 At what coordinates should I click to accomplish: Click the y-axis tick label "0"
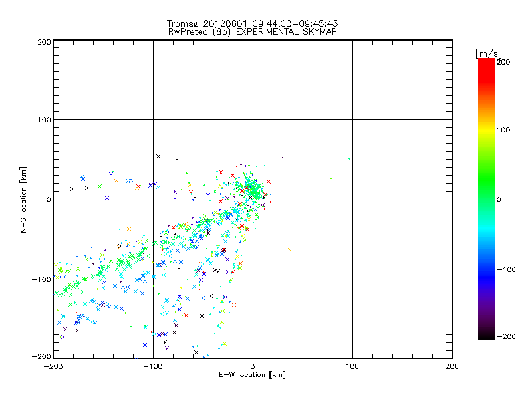coord(49,199)
